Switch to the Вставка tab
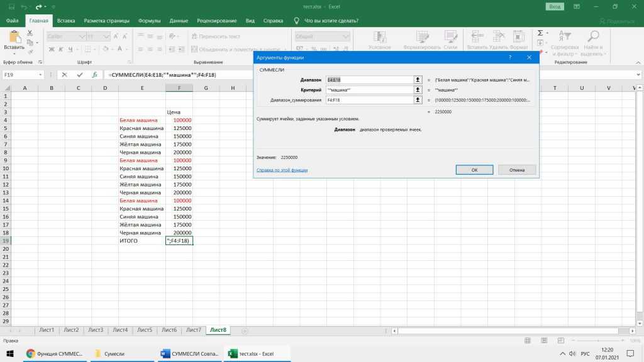Screen dimensions: 644x362 66,21
